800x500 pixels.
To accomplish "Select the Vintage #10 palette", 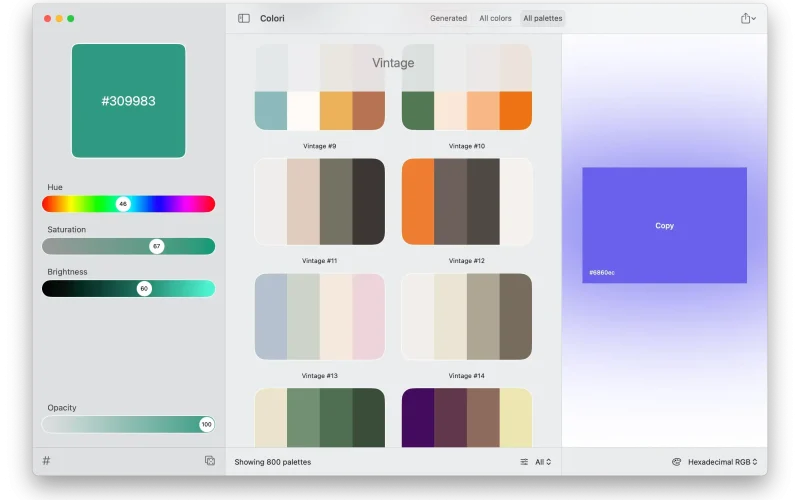I will tap(467, 87).
